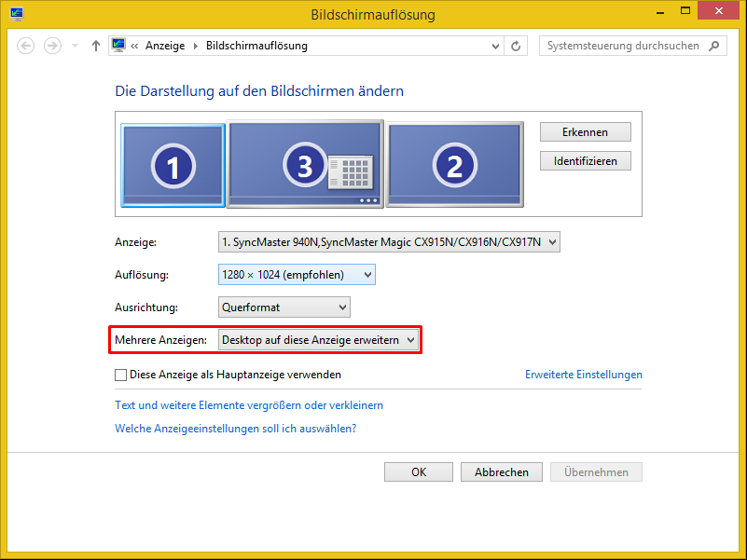Click the back navigation arrow
This screenshot has height=560, width=747.
(x=26, y=45)
